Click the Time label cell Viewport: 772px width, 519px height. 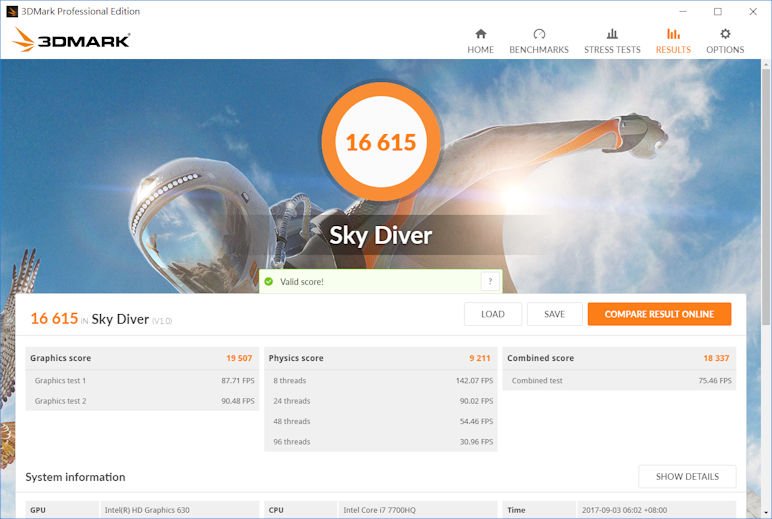539,510
